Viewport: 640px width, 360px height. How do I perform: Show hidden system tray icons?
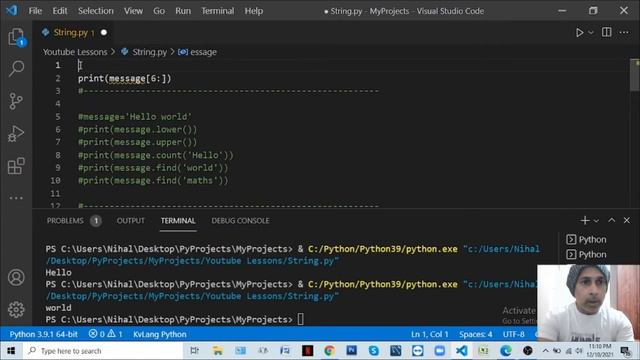[545, 351]
